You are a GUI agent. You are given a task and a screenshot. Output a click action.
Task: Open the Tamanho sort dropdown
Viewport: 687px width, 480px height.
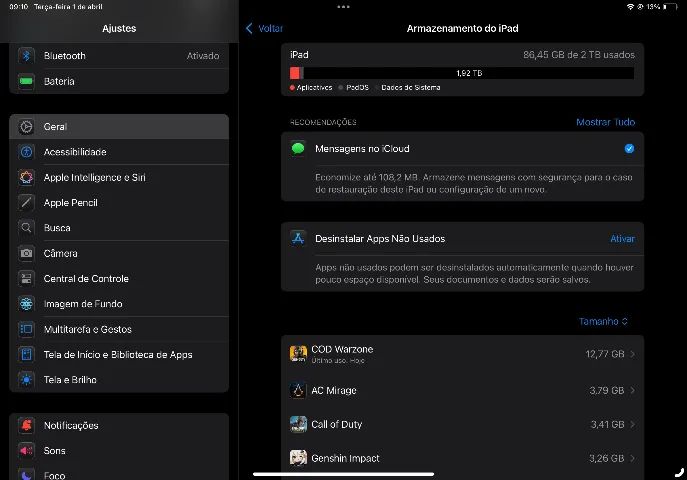603,321
